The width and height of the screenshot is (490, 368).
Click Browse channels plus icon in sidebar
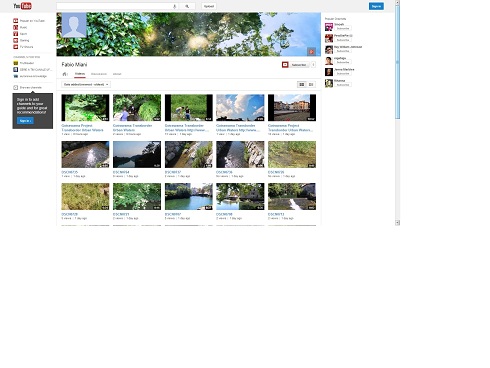click(x=15, y=87)
